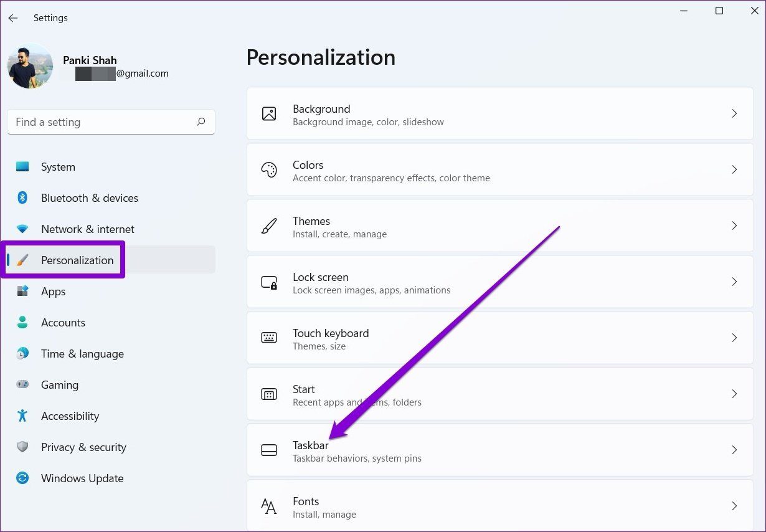This screenshot has width=766, height=532.
Task: Click the Start menu icon in list
Action: pos(269,394)
